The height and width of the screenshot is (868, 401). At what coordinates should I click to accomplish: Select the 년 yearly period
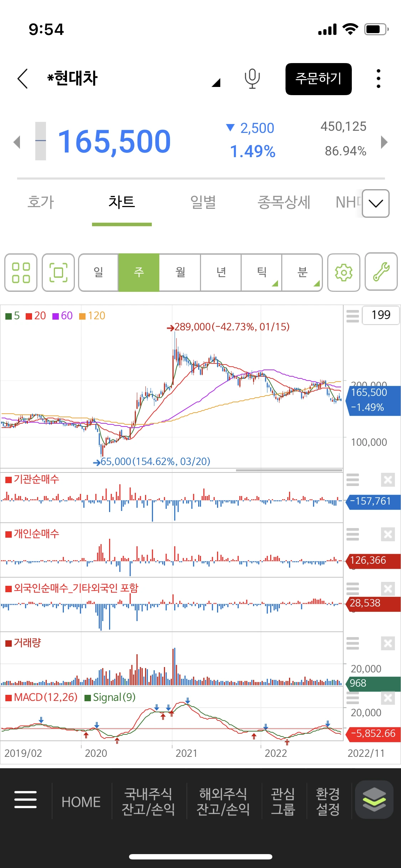(x=221, y=273)
